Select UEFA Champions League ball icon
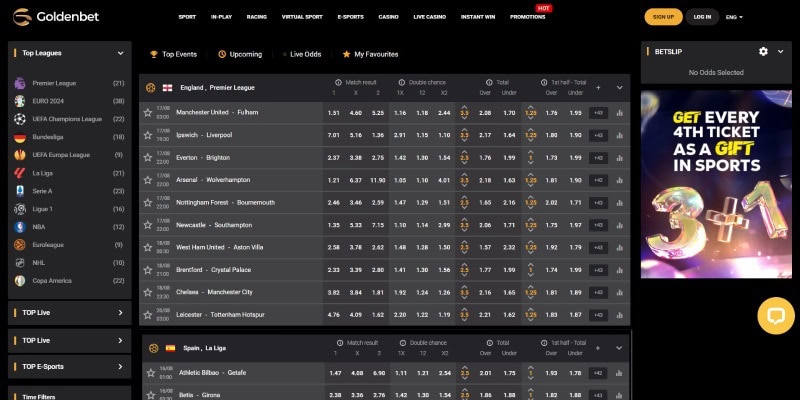Viewport: 800px width, 400px height. pos(20,119)
